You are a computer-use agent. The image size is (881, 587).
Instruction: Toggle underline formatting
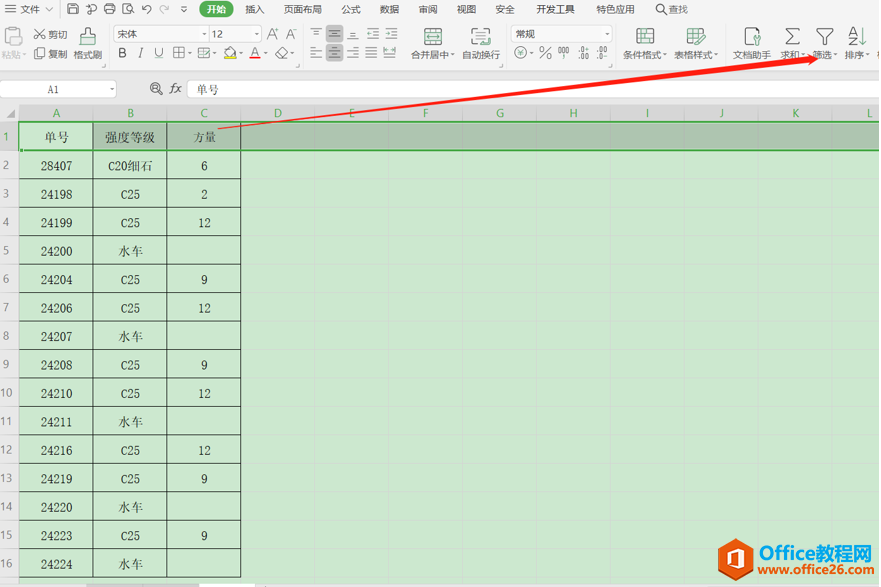coord(159,53)
